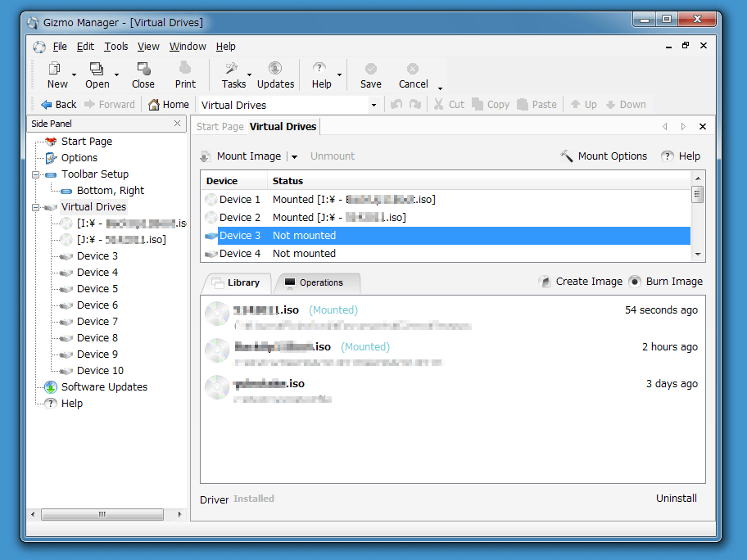747x560 pixels.
Task: Select the library image mounted 54 seconds ago
Action: (453, 316)
